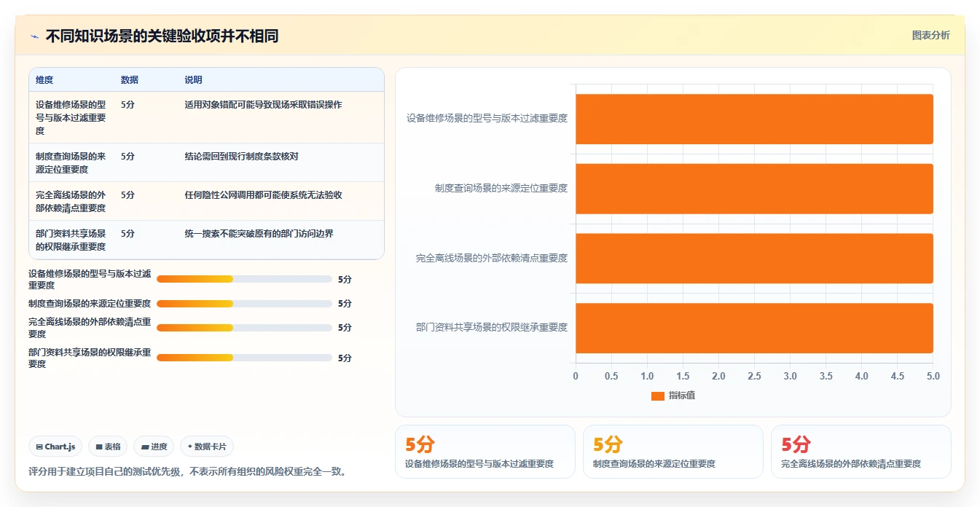
Task: Click the icon beside the title heading
Action: pos(34,36)
